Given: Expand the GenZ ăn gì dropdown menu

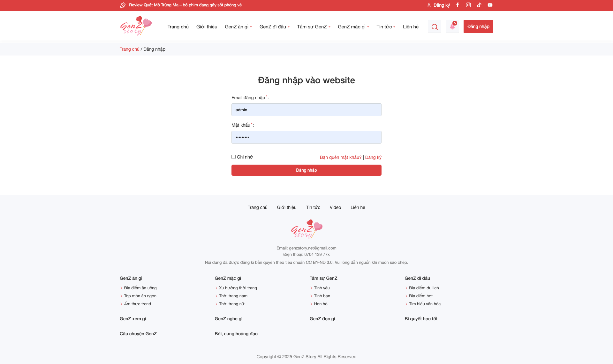Looking at the screenshot, I should click(x=238, y=27).
